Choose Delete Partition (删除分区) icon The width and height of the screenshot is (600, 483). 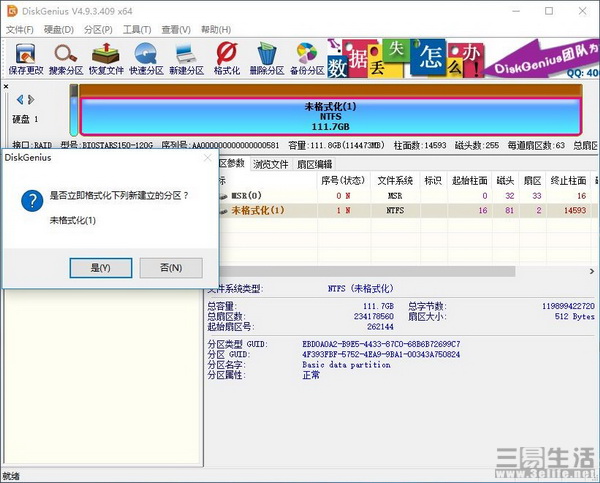pos(267,59)
